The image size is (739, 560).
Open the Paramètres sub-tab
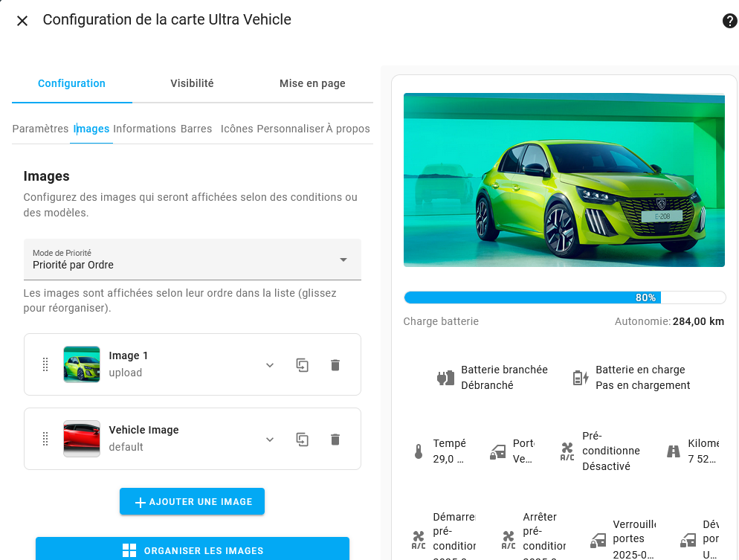click(41, 129)
